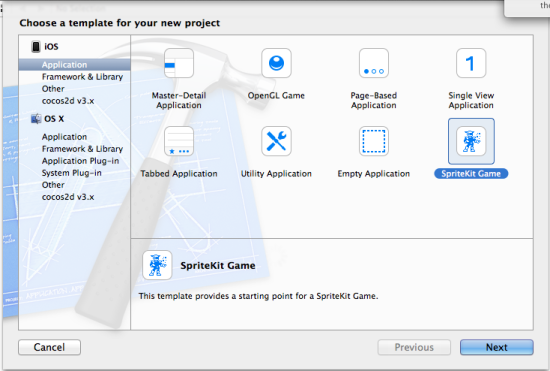Open Application Plug-in category
This screenshot has width=550, height=371.
click(x=80, y=161)
